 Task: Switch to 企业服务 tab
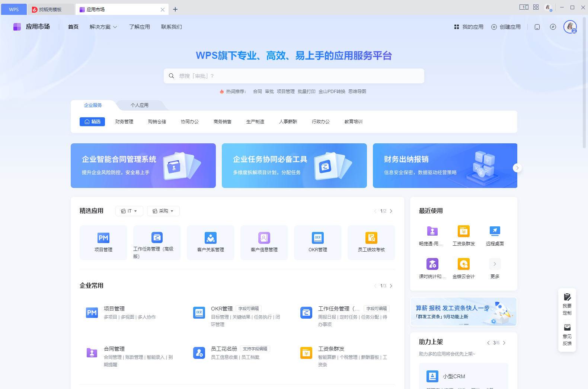[x=93, y=105]
